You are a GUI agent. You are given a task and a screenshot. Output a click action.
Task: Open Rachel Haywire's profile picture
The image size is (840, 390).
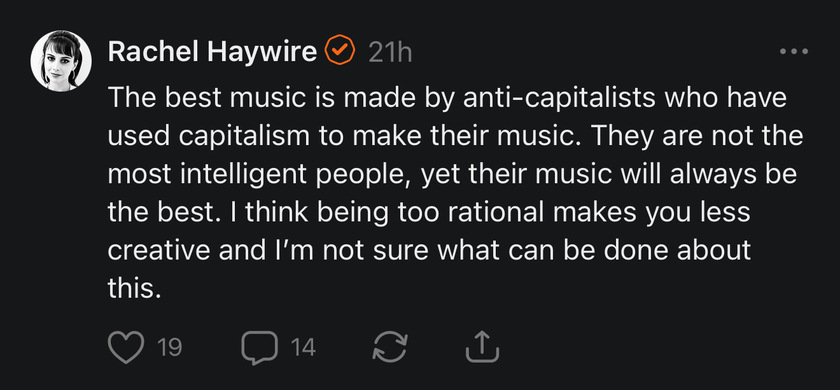pyautogui.click(x=61, y=61)
